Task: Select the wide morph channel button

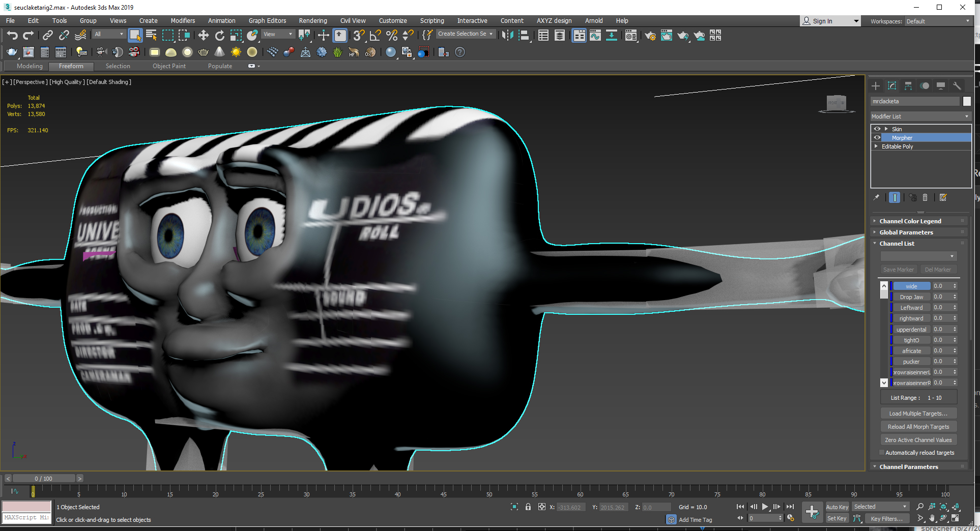Action: click(911, 286)
